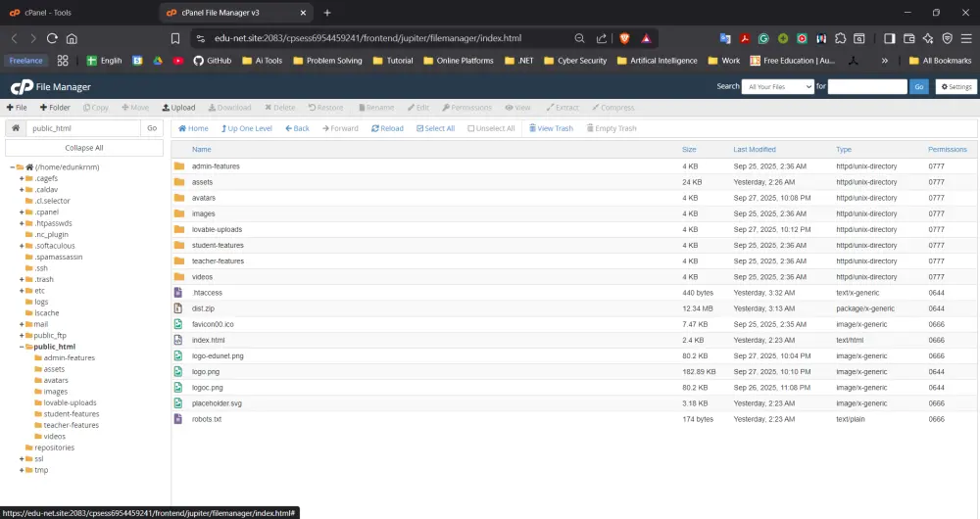Open the Cyber Security bookmarks folder
Screen dimensions: 980x519
(x=575, y=61)
